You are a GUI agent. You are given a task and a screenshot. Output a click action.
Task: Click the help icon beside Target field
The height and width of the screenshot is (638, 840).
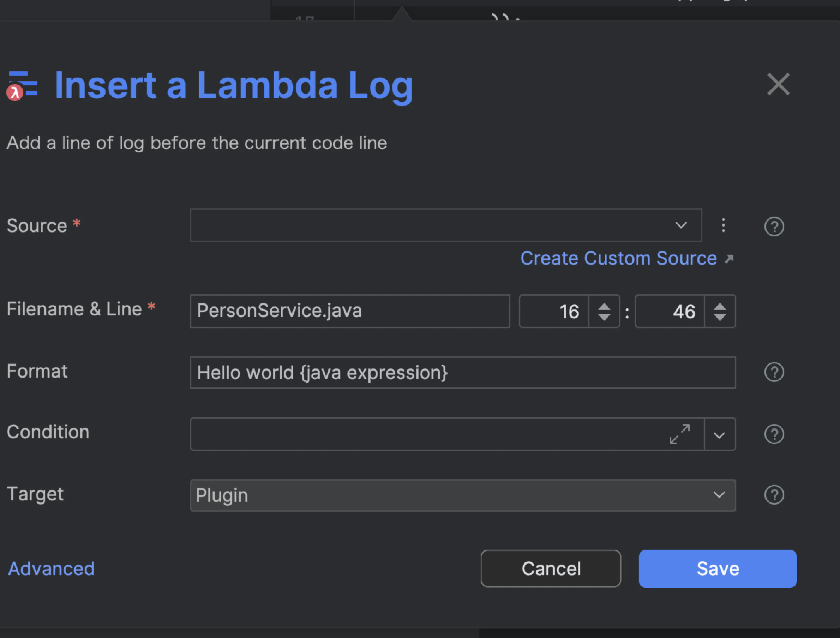774,495
